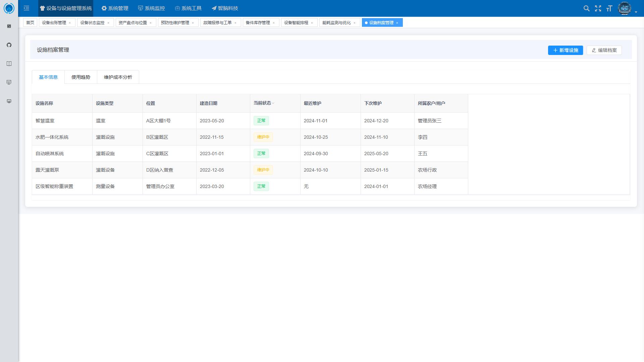Switch to the 维护成本分析 tab

tap(118, 77)
